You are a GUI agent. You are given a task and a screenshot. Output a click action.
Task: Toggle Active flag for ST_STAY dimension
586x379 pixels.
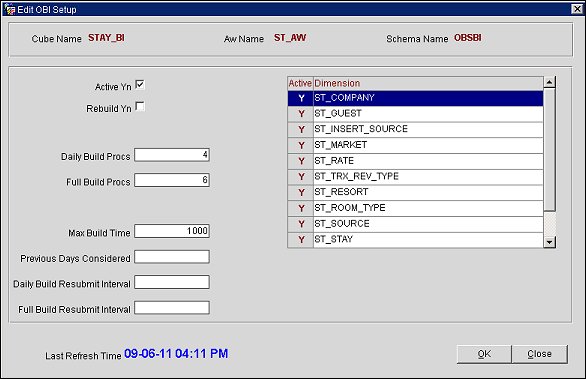[x=301, y=240]
